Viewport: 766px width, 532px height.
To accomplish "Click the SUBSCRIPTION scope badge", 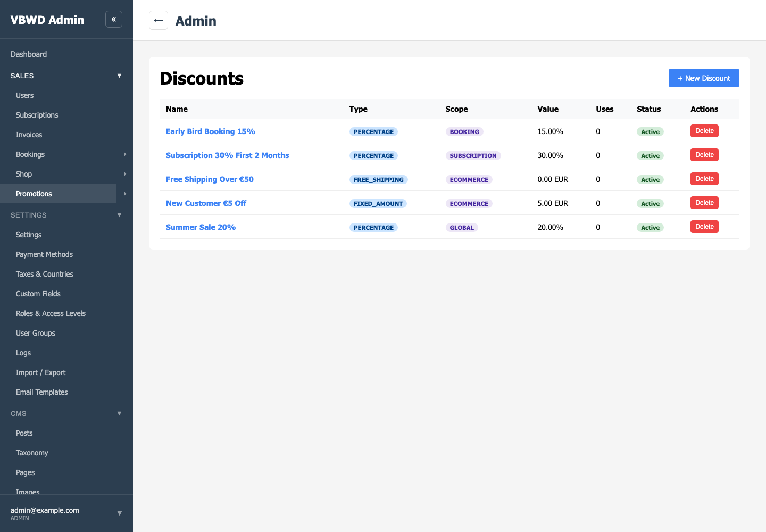I will pos(473,156).
